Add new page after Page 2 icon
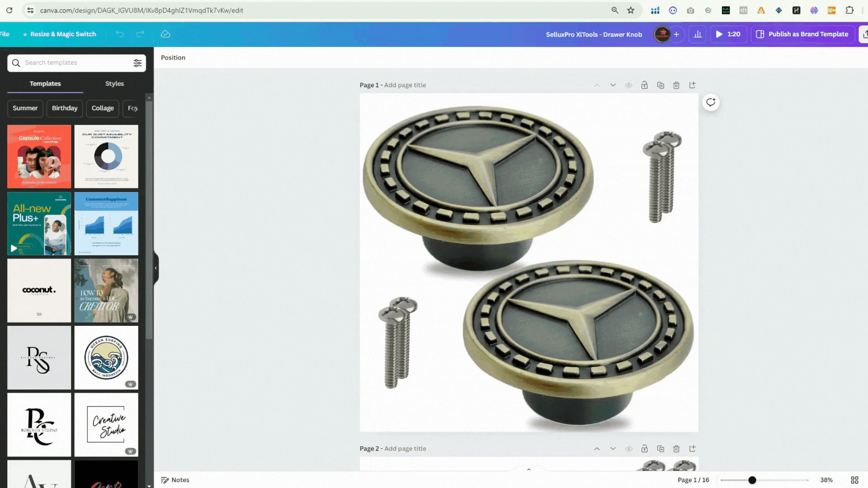Viewport: 868px width, 488px height. [x=692, y=449]
